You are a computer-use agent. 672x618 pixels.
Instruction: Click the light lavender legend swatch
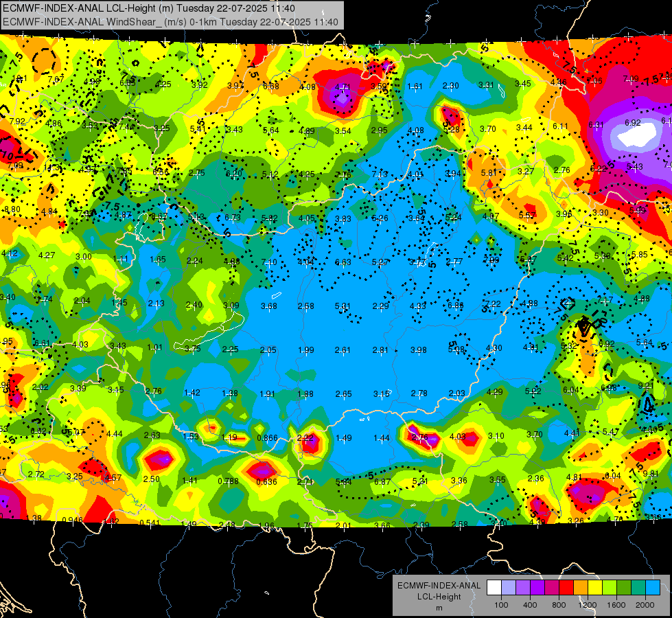click(508, 588)
